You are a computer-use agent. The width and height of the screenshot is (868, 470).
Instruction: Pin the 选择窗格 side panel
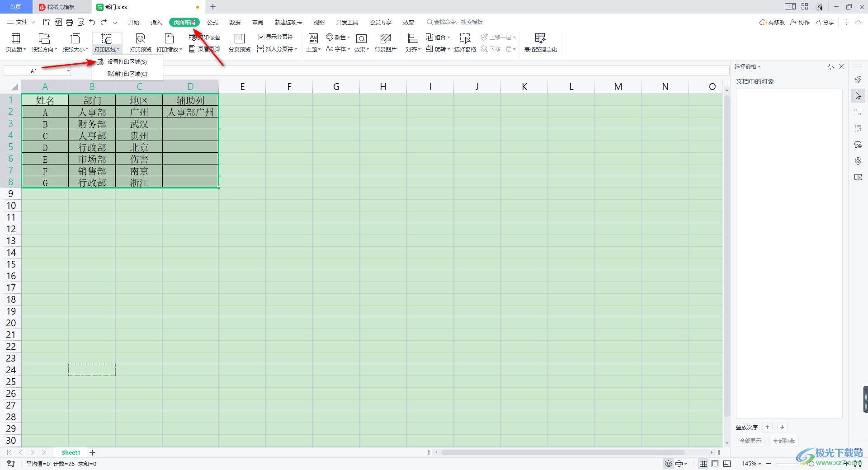coord(830,66)
